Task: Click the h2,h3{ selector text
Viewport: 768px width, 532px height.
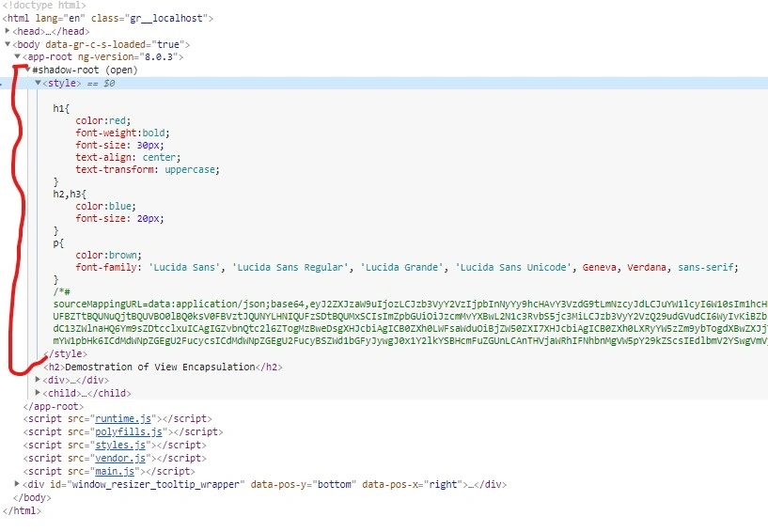Action: tap(70, 194)
